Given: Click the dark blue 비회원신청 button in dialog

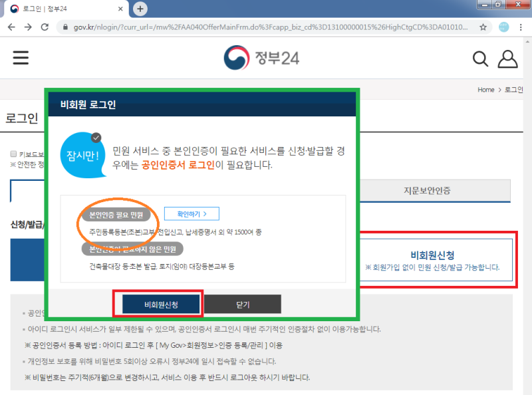Looking at the screenshot, I should point(161,305).
